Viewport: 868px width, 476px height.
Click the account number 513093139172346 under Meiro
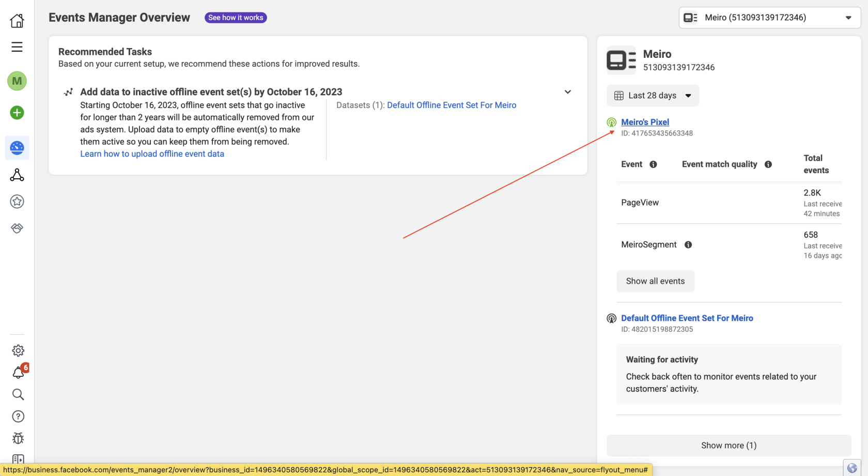[x=678, y=68]
